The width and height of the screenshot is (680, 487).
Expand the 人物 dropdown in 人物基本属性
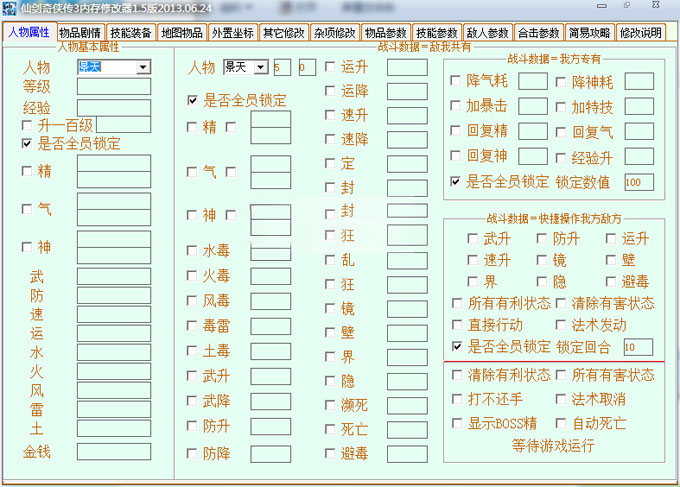143,68
